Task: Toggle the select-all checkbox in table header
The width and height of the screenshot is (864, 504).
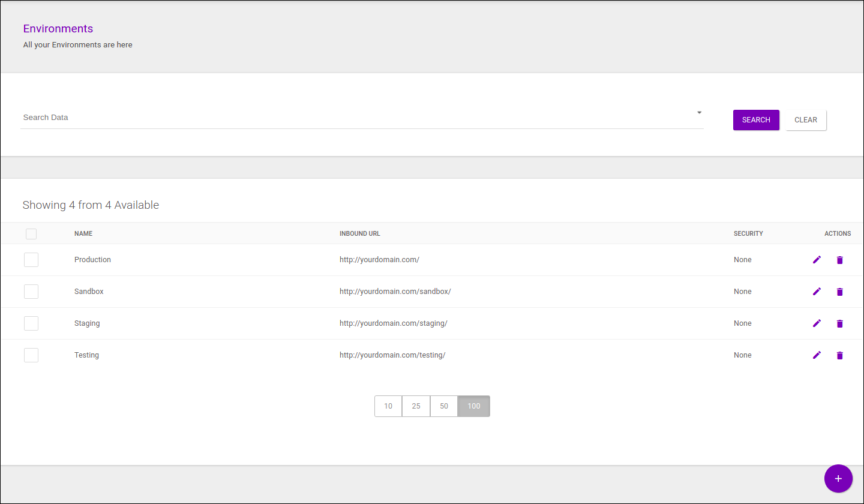Action: [x=31, y=234]
